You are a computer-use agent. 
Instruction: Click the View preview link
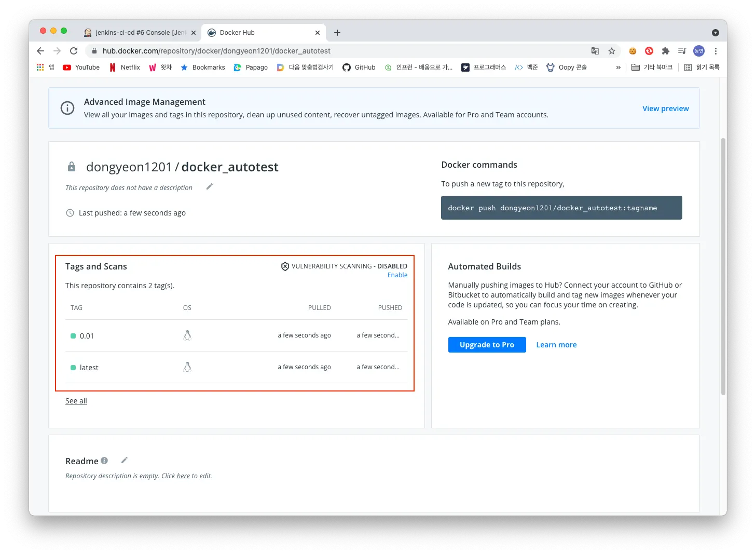[666, 109]
